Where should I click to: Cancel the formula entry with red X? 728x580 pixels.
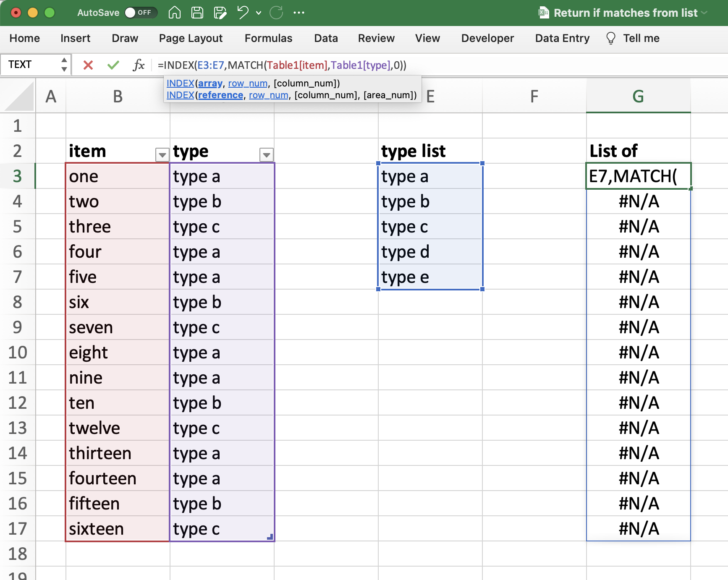[88, 65]
